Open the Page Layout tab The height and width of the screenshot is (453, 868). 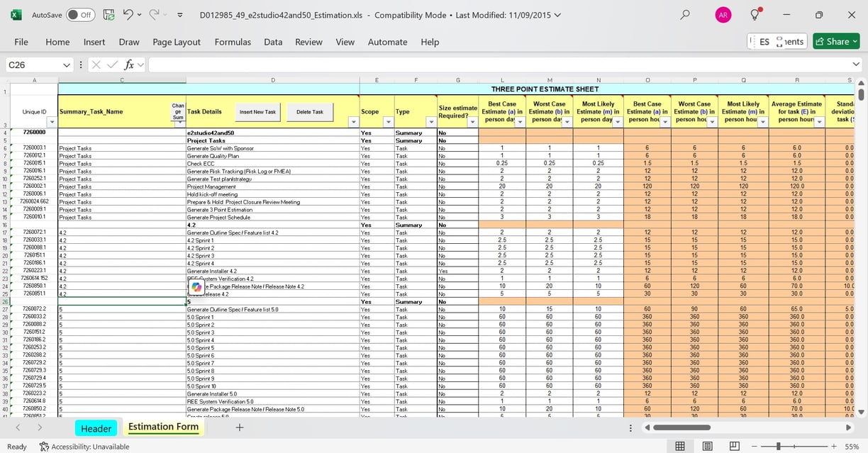click(177, 42)
